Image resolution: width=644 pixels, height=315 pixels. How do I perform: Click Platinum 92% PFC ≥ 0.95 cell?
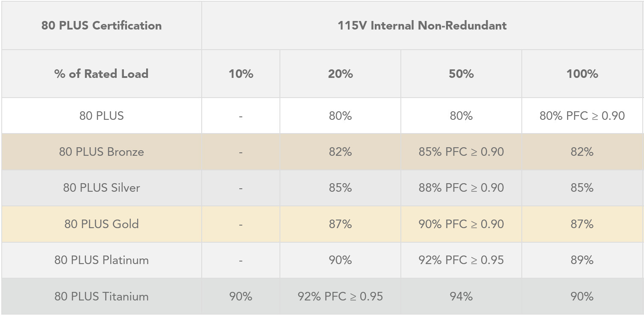click(461, 260)
